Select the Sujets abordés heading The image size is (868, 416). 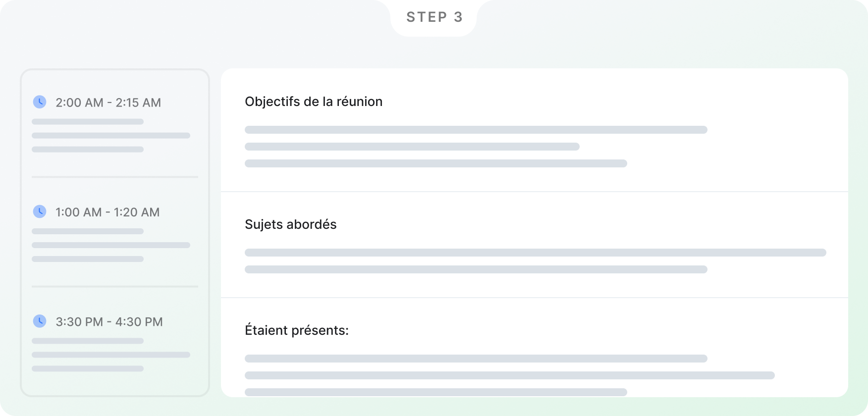[291, 224]
